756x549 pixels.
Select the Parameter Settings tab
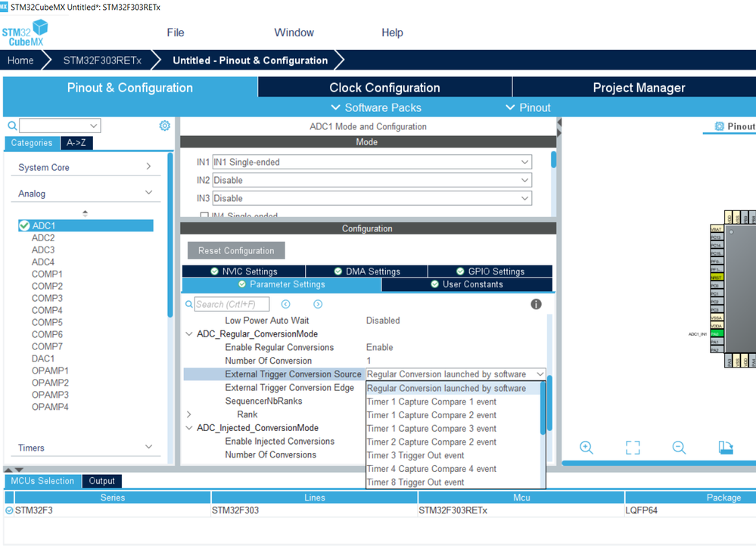point(282,284)
